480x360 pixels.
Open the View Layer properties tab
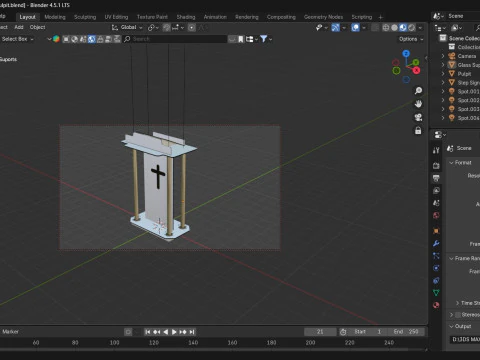pyautogui.click(x=436, y=190)
